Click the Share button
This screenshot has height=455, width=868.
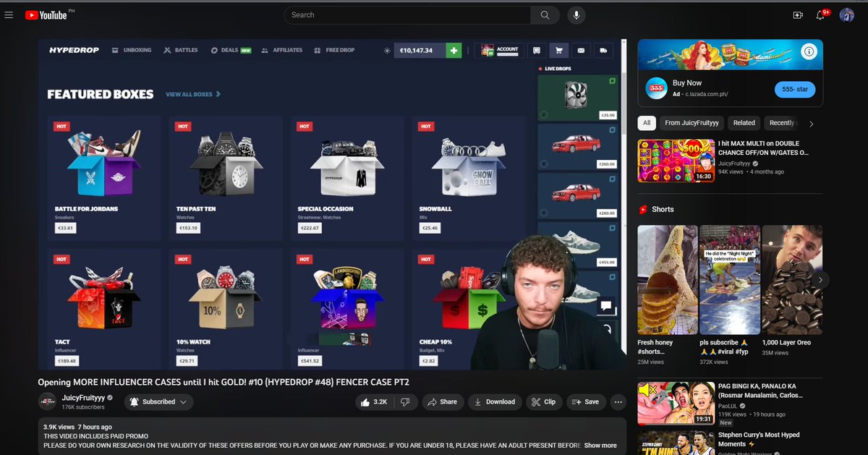point(442,401)
